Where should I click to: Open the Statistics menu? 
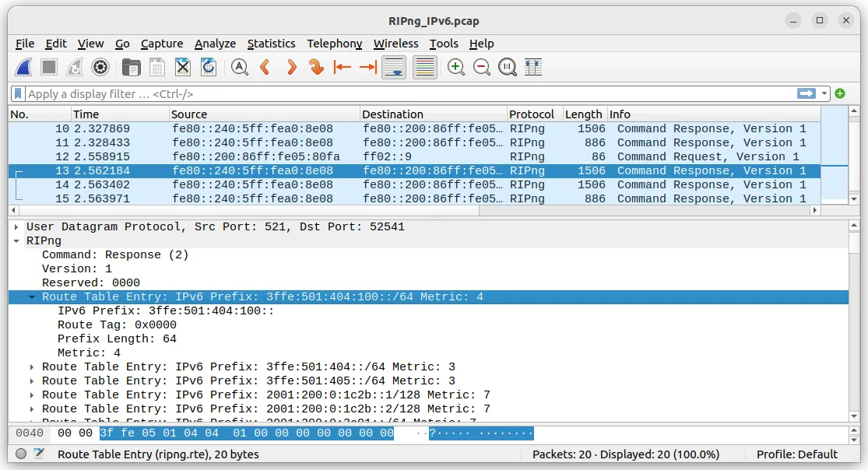(271, 44)
